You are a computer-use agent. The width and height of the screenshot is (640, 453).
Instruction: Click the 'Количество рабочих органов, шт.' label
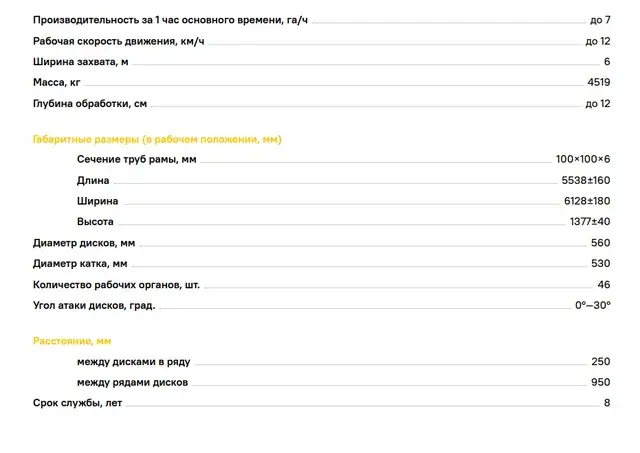pyautogui.click(x=116, y=285)
